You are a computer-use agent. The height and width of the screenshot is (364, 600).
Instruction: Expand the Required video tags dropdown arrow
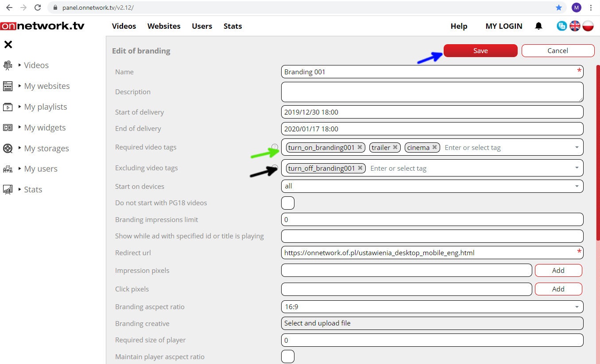point(577,147)
